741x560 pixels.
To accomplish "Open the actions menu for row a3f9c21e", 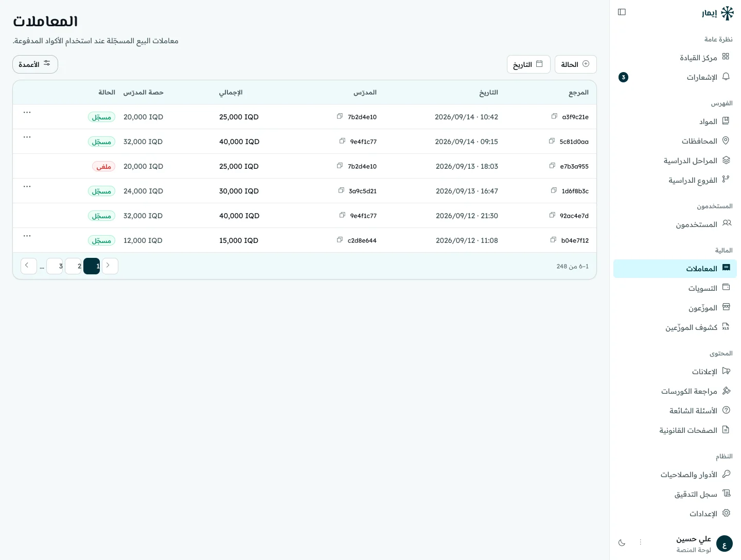I will [x=27, y=112].
